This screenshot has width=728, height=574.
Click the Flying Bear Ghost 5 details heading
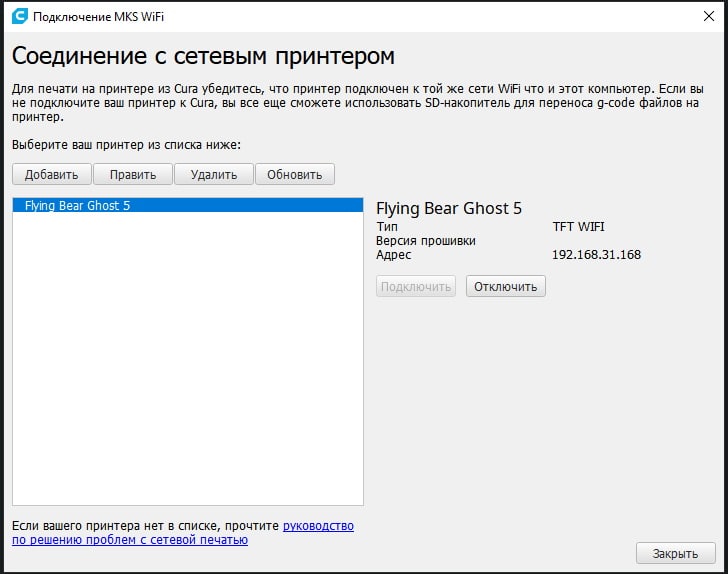(x=449, y=209)
